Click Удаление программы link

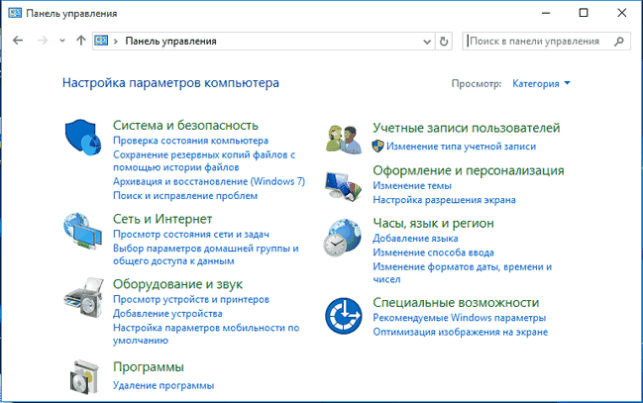point(164,385)
